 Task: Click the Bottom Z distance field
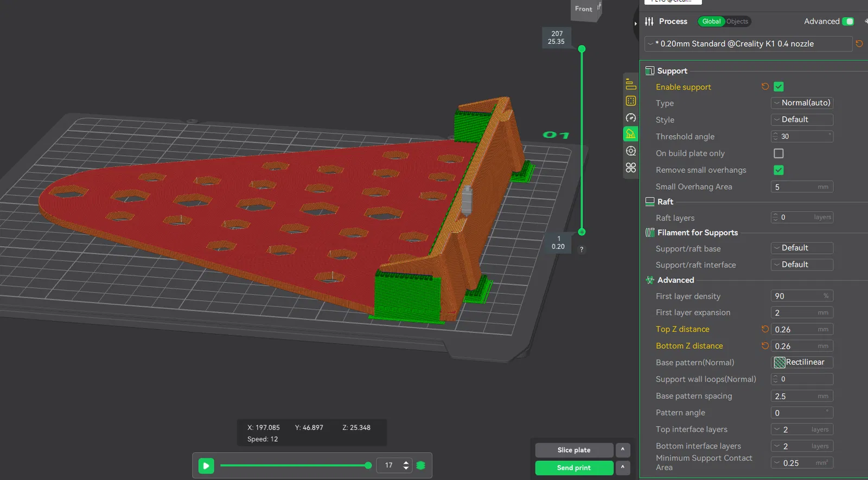(x=802, y=346)
